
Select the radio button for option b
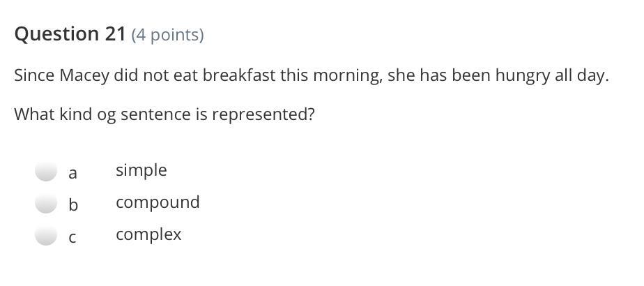pyautogui.click(x=46, y=204)
